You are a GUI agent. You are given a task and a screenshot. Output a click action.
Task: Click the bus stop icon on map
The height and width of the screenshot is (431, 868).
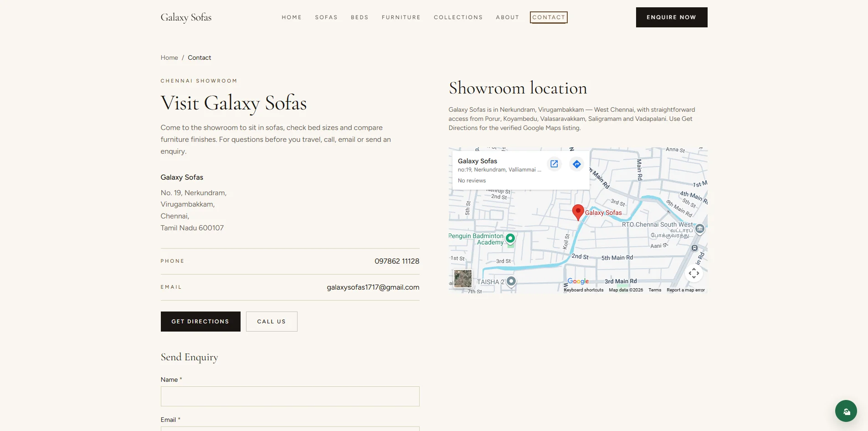point(694,248)
